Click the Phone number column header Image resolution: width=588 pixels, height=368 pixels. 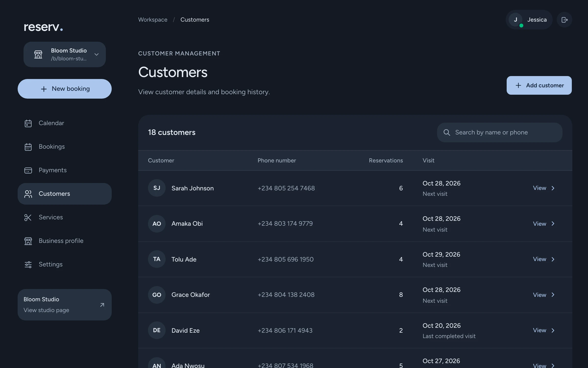pos(277,160)
